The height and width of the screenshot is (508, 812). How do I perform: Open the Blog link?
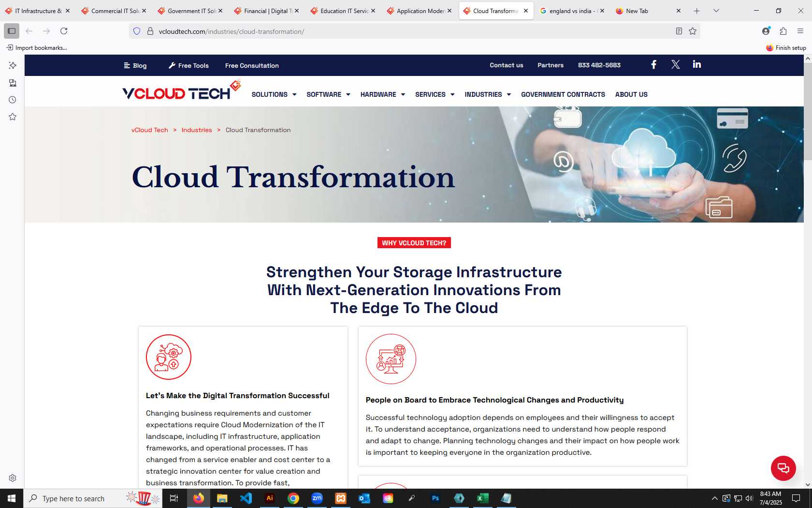click(135, 65)
